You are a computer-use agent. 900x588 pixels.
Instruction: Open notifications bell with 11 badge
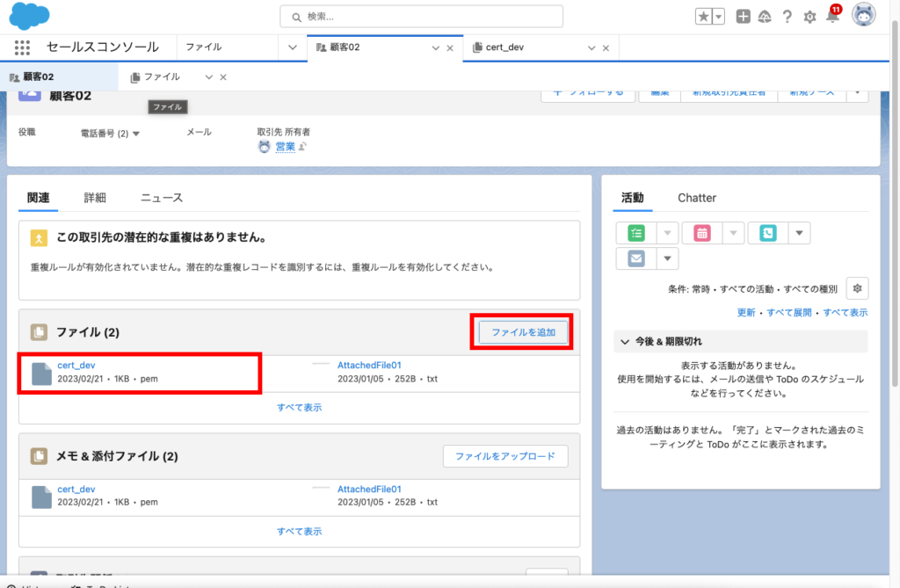pyautogui.click(x=832, y=17)
